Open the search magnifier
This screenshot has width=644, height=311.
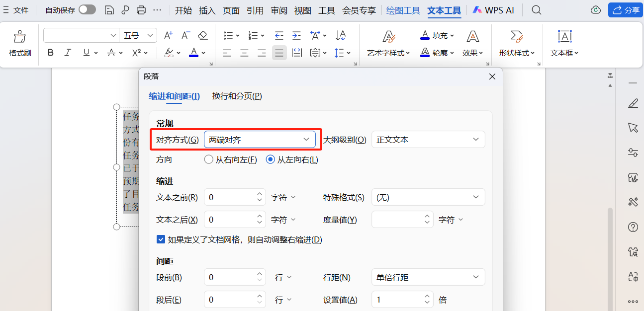coord(536,9)
